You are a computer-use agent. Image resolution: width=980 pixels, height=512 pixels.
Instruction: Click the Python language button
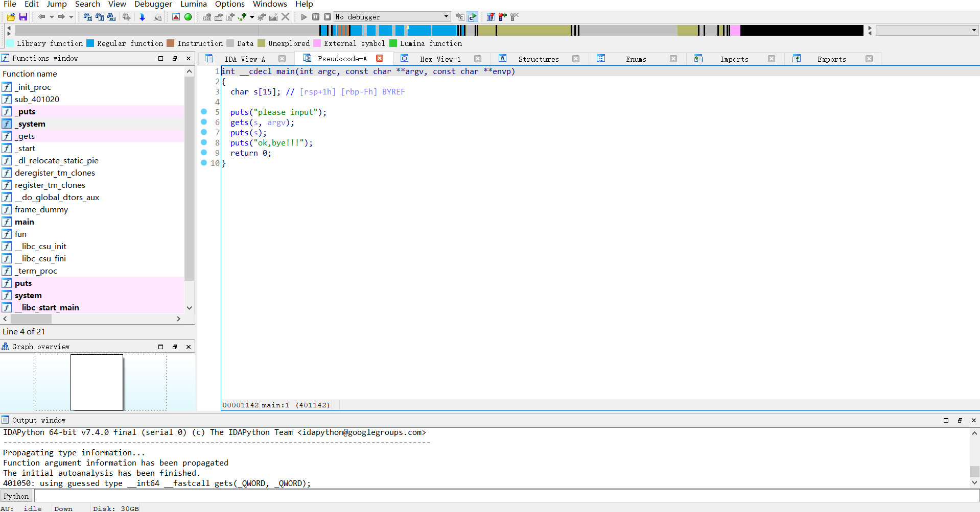pos(16,496)
